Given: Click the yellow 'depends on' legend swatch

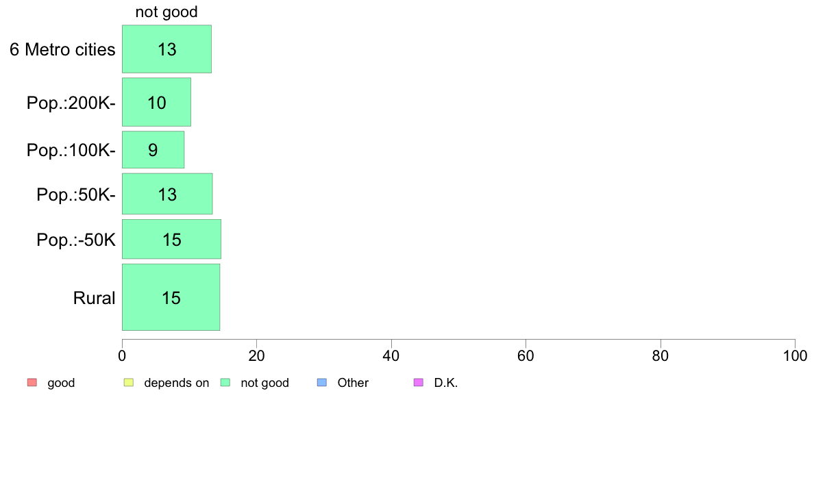Looking at the screenshot, I should pos(129,383).
